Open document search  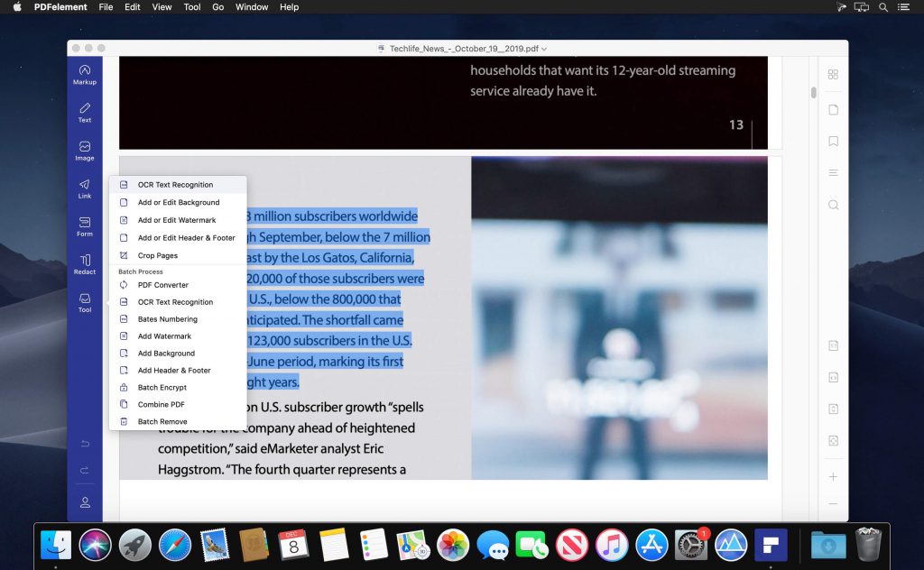pyautogui.click(x=832, y=204)
